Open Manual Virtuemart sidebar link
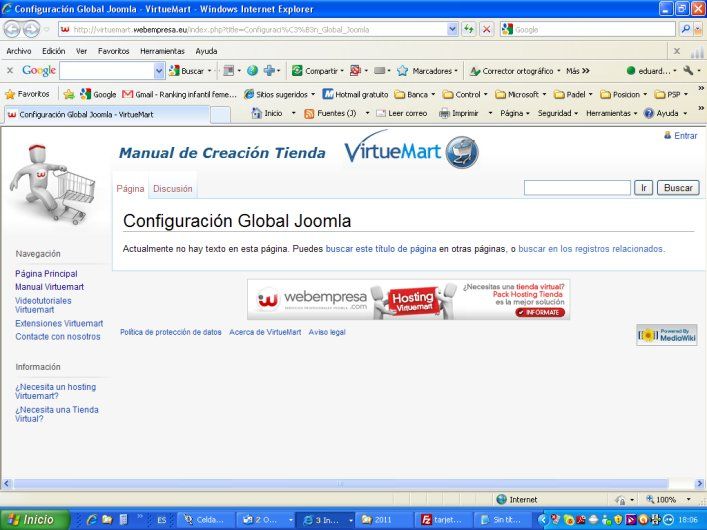Image resolution: width=707 pixels, height=530 pixels. pos(50,287)
